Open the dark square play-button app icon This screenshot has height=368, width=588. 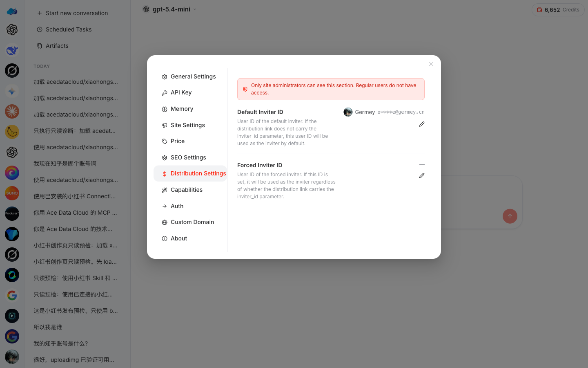(12, 316)
